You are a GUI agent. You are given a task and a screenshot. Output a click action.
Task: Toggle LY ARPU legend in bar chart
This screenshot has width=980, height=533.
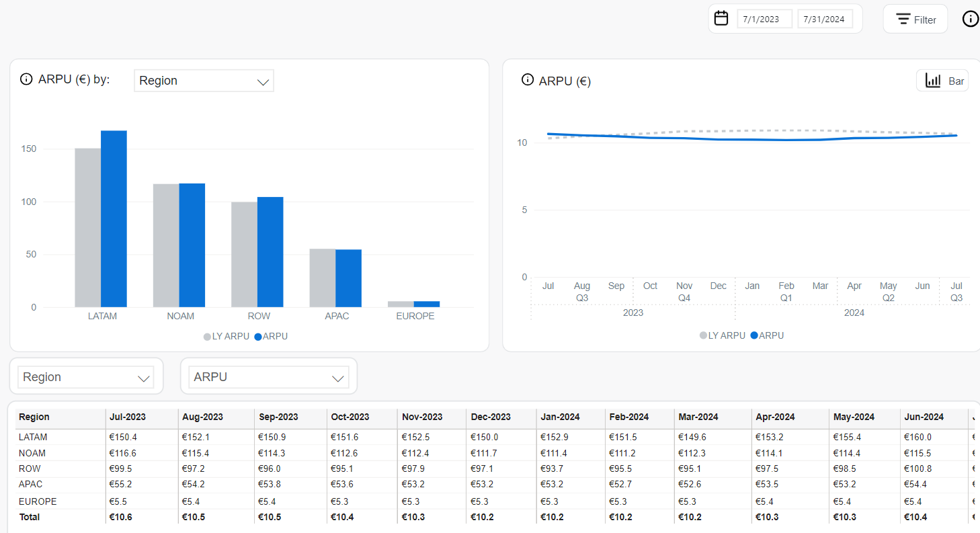point(227,336)
